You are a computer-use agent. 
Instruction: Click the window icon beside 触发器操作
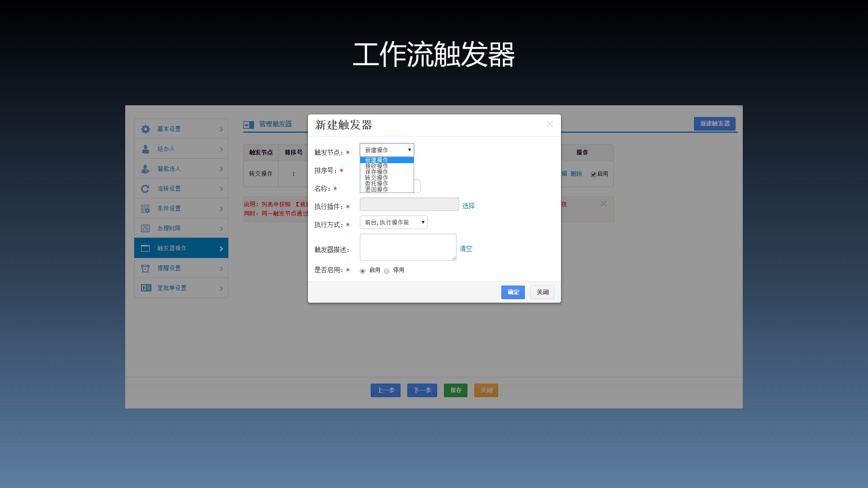tap(145, 249)
